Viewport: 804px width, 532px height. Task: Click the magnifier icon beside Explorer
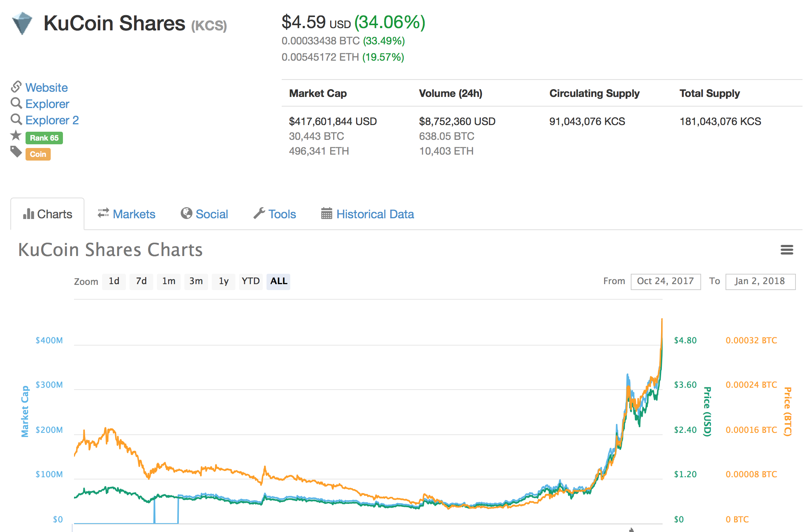click(16, 103)
